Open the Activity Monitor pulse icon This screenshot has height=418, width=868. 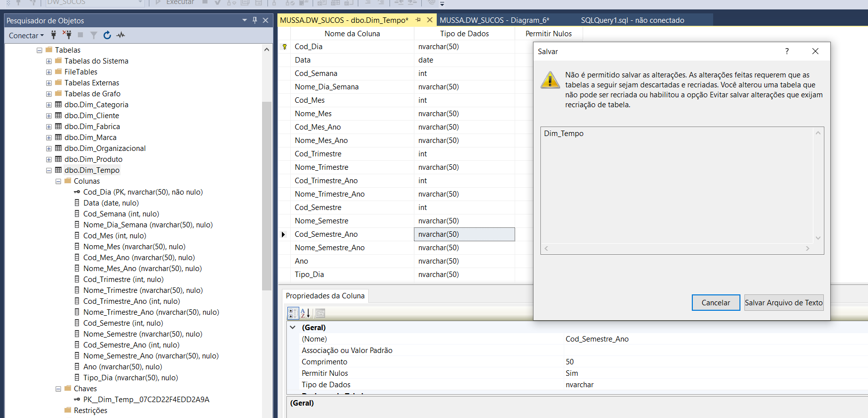pos(121,35)
